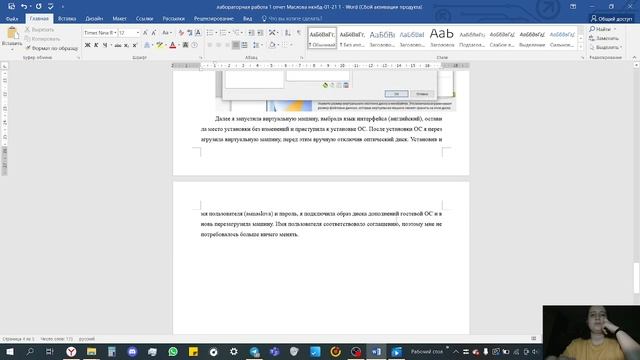Expand the styles gallery
This screenshot has height=360, width=640.
pos(581,47)
